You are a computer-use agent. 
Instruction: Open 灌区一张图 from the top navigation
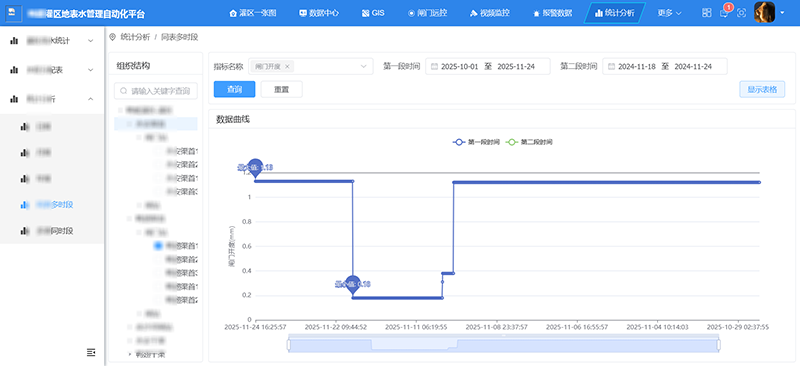tap(253, 13)
